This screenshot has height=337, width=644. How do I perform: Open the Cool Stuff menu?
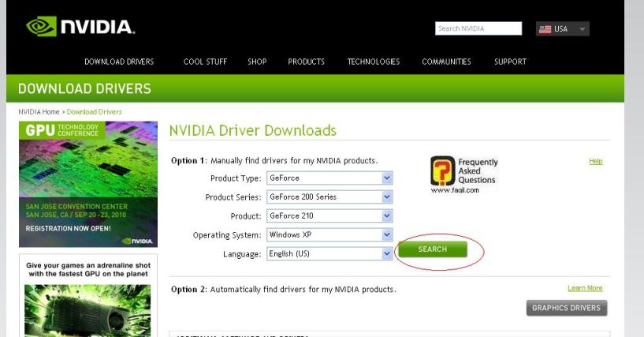(205, 62)
